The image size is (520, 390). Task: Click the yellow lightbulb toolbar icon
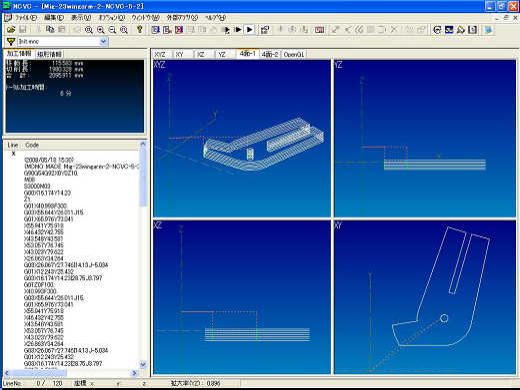pyautogui.click(x=140, y=29)
